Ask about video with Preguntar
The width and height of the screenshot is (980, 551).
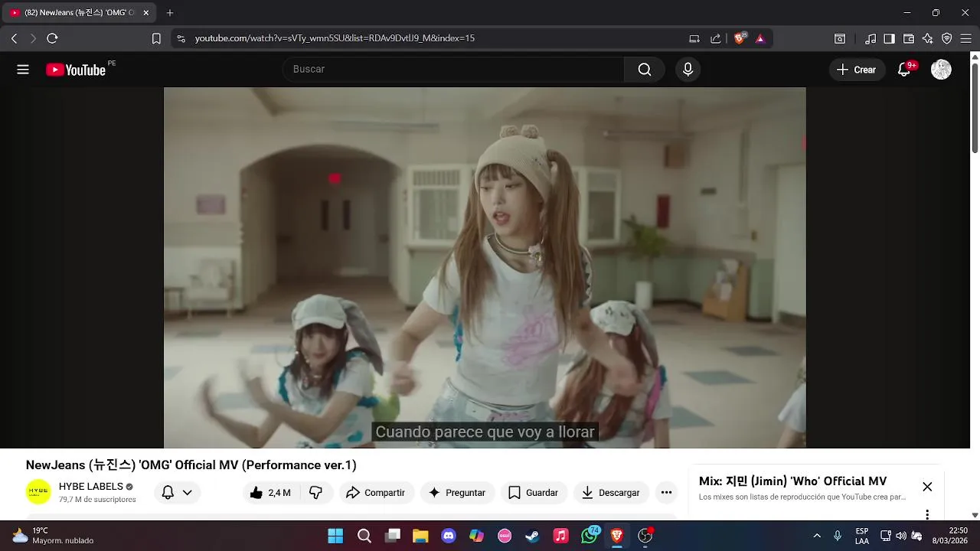(457, 493)
